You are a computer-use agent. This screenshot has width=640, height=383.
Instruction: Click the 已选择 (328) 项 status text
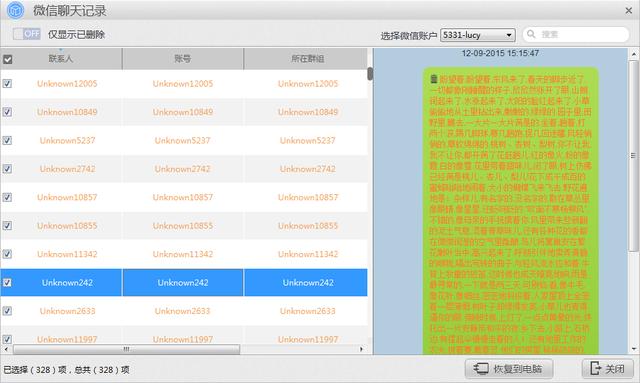pos(35,370)
